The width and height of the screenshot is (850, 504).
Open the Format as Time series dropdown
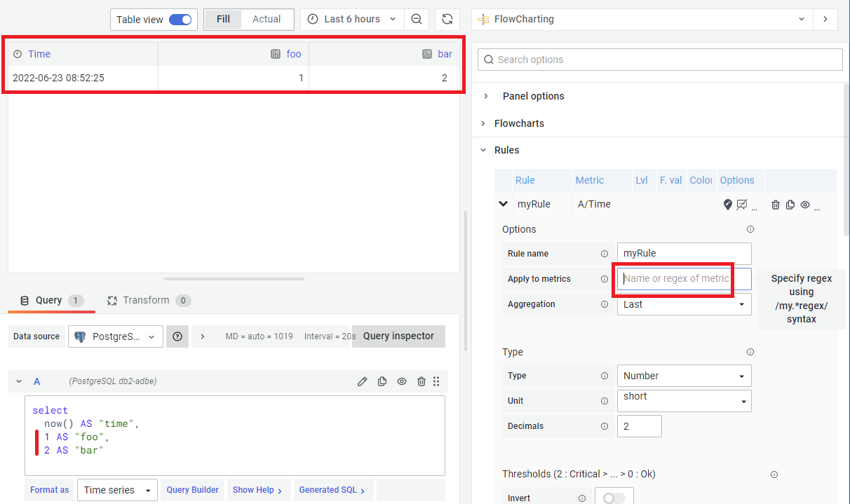pos(117,490)
